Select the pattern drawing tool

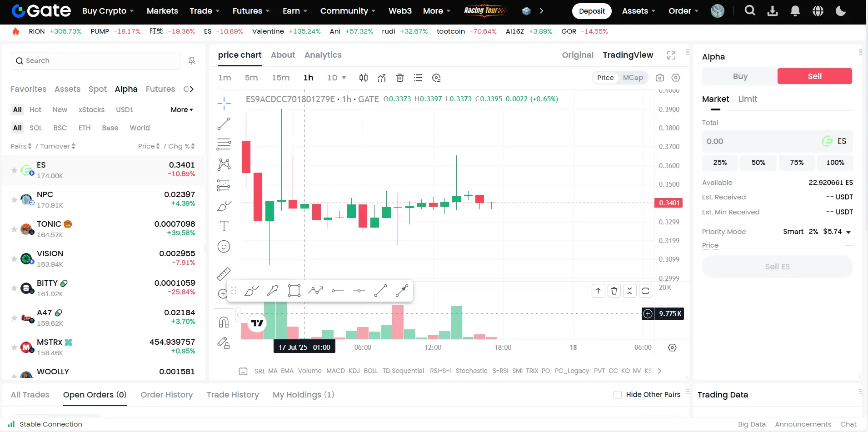point(224,164)
